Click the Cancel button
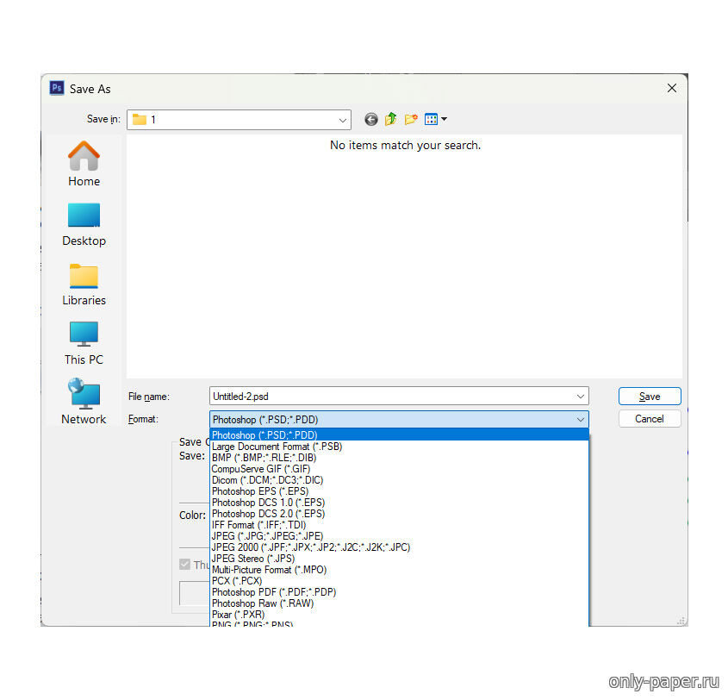Viewport: 728px width, 700px height. click(649, 418)
